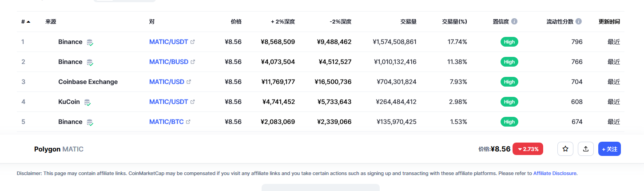
Task: Click verified reserves icon next to KuCoin
Action: pos(87,102)
